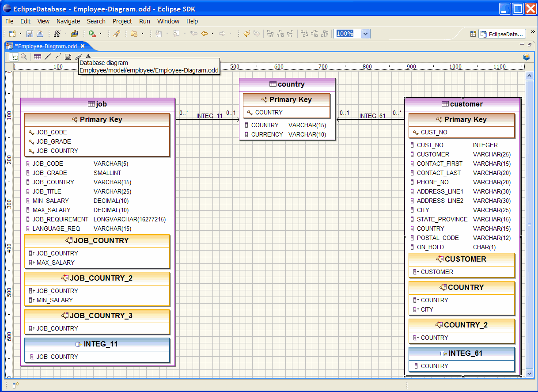Open the Project menu
Image resolution: width=538 pixels, height=392 pixels.
[x=122, y=21]
